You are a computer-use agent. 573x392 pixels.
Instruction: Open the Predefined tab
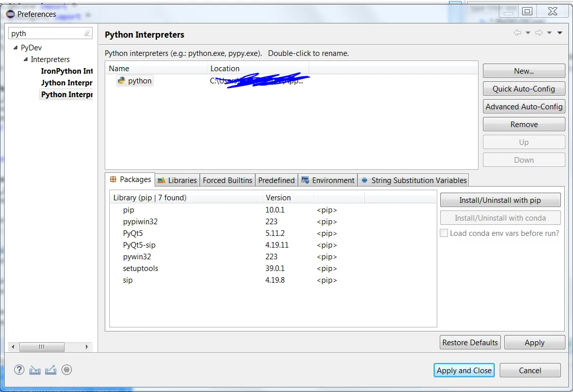tap(276, 180)
